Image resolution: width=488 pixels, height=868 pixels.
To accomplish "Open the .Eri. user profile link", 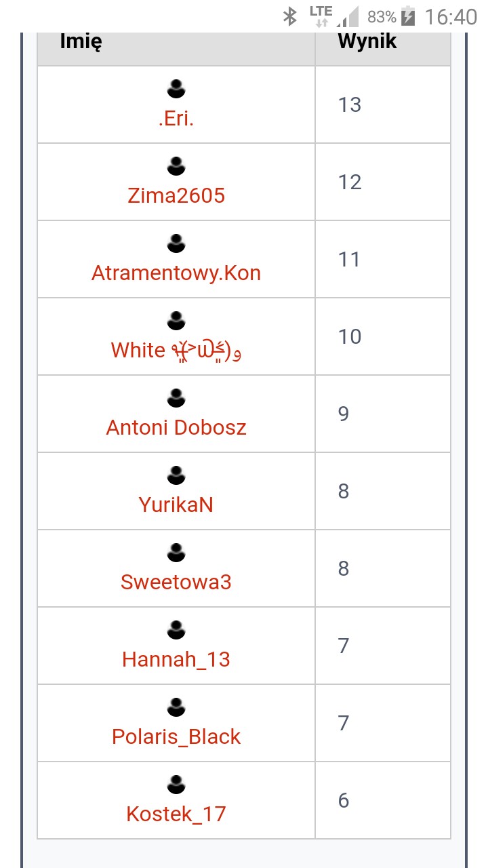I will click(x=176, y=119).
